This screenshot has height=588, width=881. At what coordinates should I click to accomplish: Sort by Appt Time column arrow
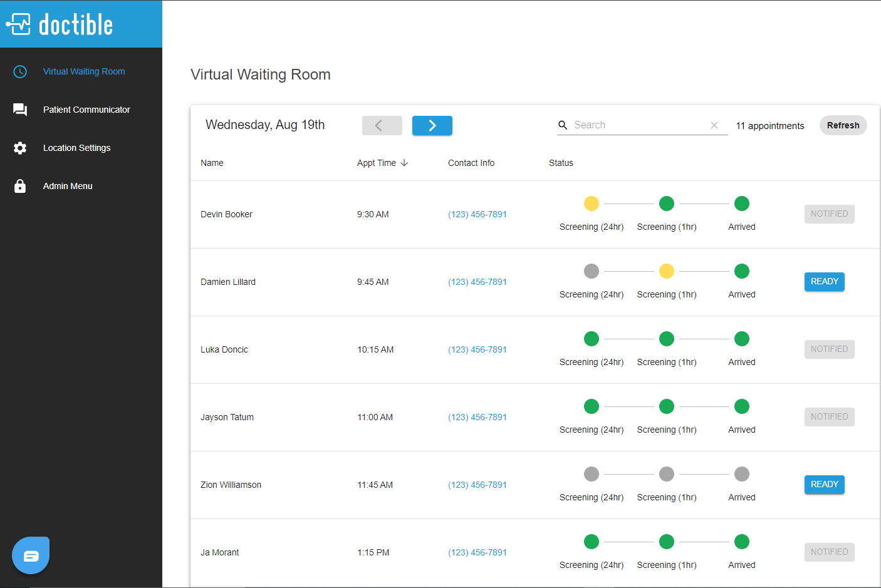[x=404, y=163]
